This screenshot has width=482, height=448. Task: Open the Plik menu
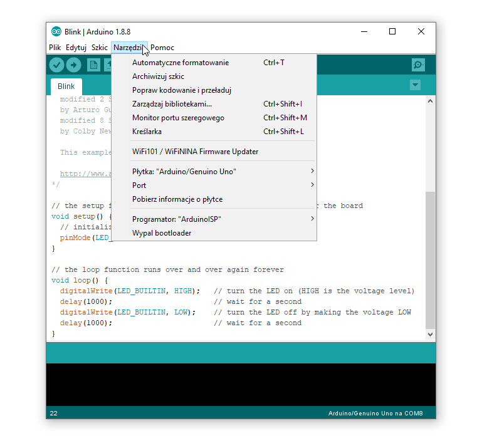(55, 48)
